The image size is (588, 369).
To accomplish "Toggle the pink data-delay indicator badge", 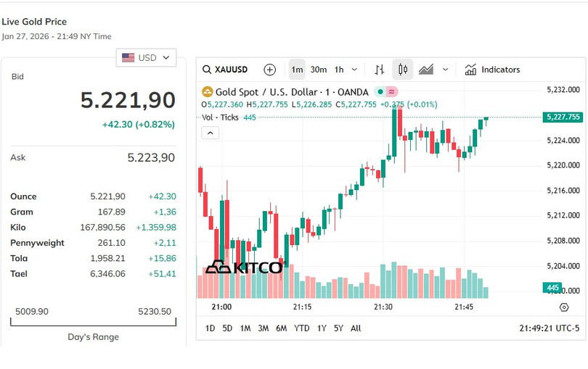I will [392, 92].
